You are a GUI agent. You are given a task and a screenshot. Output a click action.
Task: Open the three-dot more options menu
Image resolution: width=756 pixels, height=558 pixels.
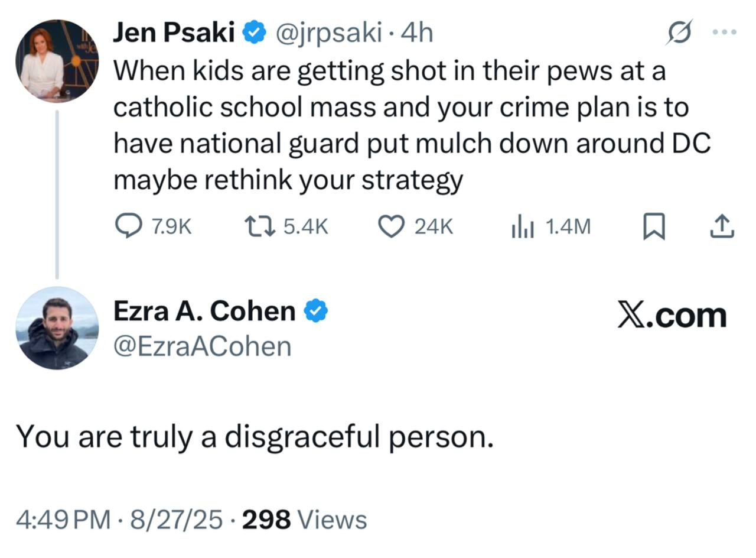coord(724,32)
